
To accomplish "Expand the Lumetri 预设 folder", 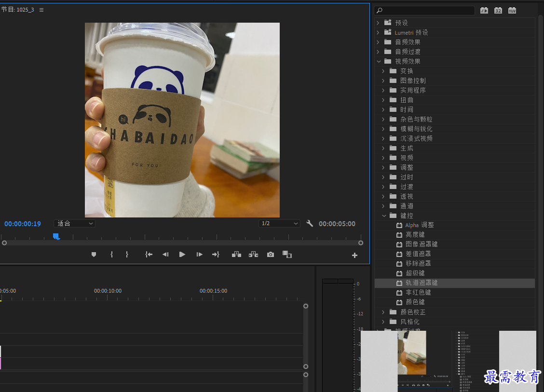I will pos(378,32).
